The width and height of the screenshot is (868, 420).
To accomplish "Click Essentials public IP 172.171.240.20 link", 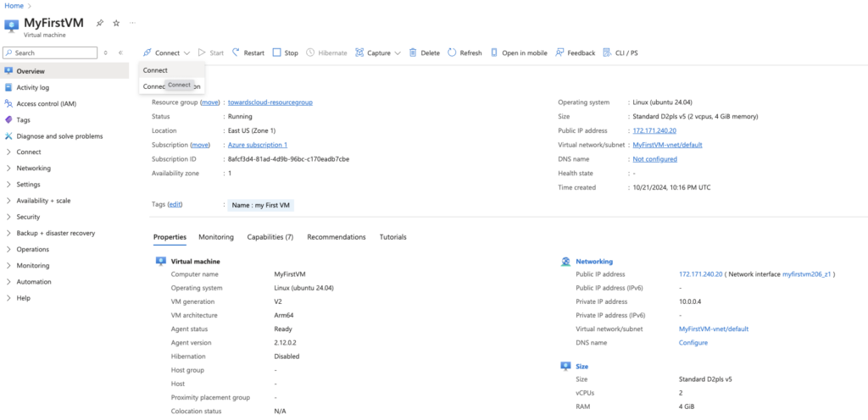I will click(x=654, y=131).
